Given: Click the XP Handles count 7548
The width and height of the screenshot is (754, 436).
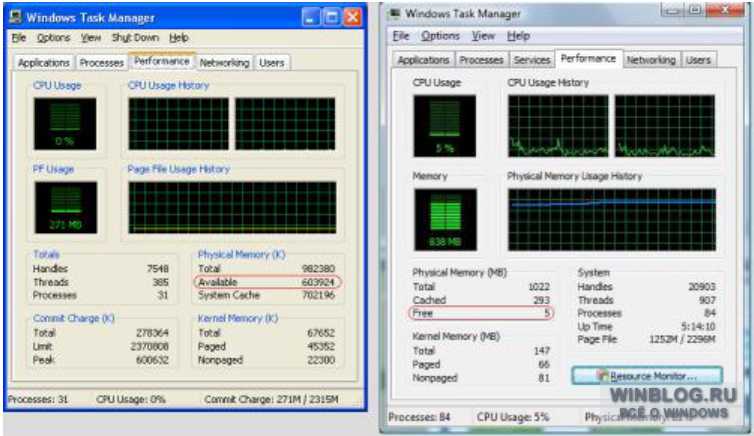Looking at the screenshot, I should [x=158, y=269].
